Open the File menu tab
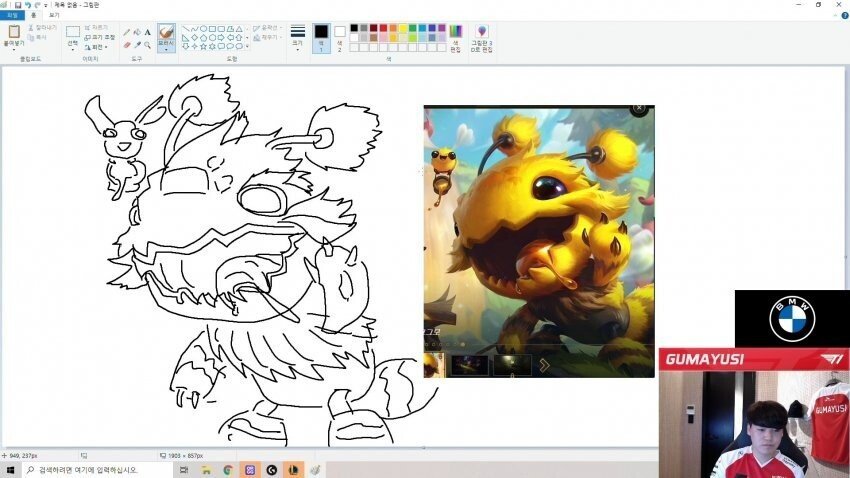 [x=12, y=16]
